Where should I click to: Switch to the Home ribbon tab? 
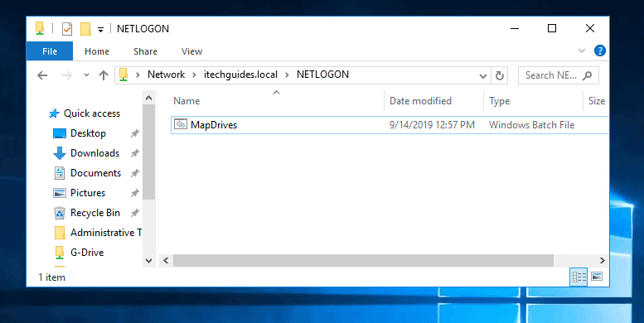click(x=97, y=51)
